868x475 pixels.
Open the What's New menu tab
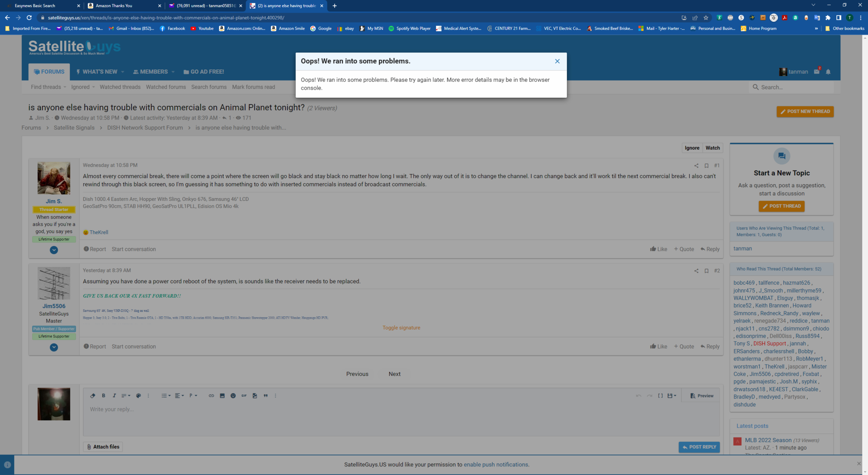pos(97,72)
